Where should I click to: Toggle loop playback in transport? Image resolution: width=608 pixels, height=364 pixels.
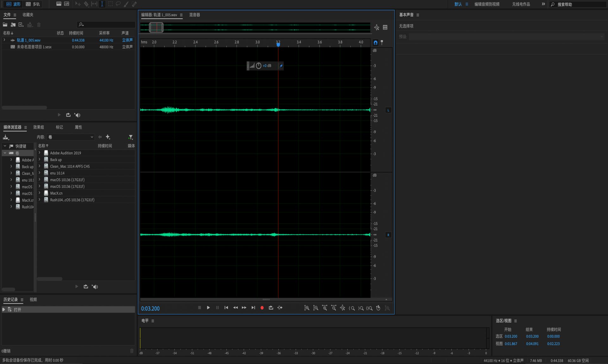(271, 308)
